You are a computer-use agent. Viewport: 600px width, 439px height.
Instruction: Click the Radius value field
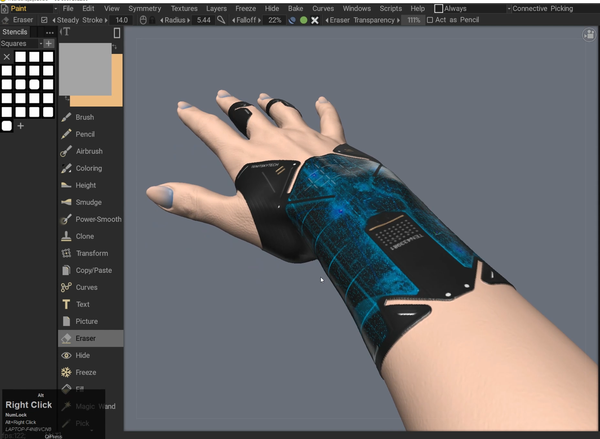coord(203,20)
